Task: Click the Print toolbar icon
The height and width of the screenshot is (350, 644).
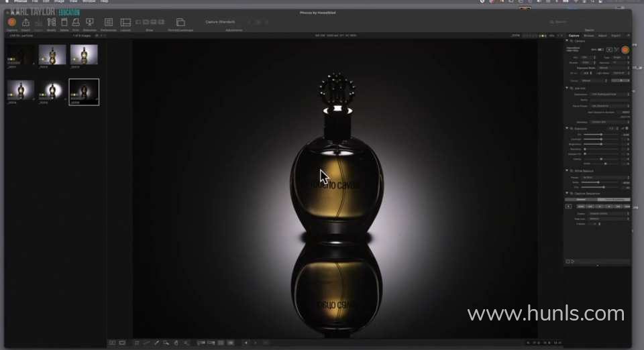Action: [76, 22]
